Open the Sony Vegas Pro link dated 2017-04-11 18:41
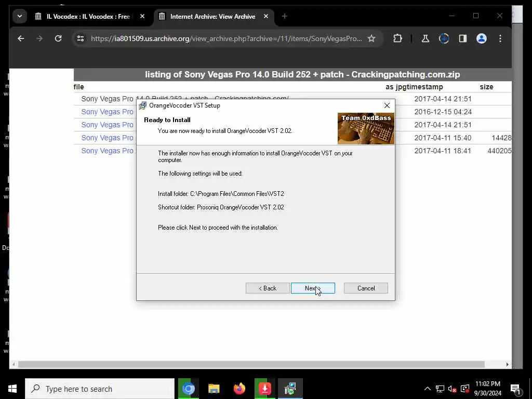This screenshot has height=399, width=532. [107, 151]
